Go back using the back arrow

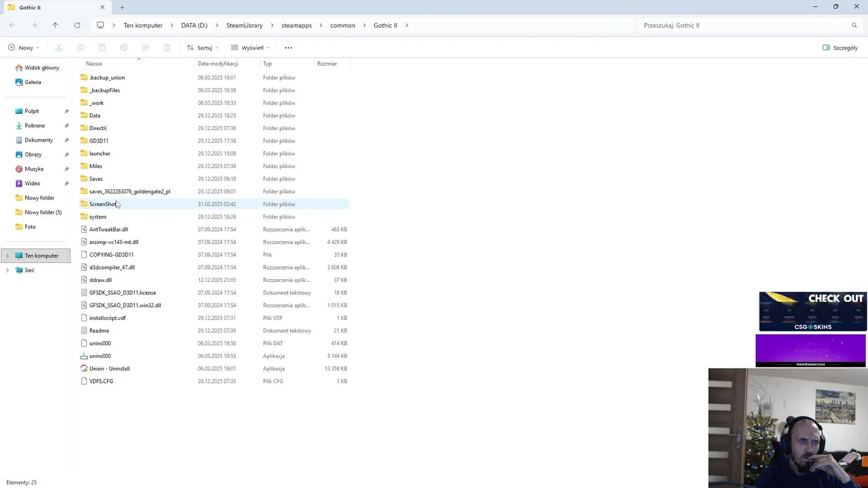(12, 25)
